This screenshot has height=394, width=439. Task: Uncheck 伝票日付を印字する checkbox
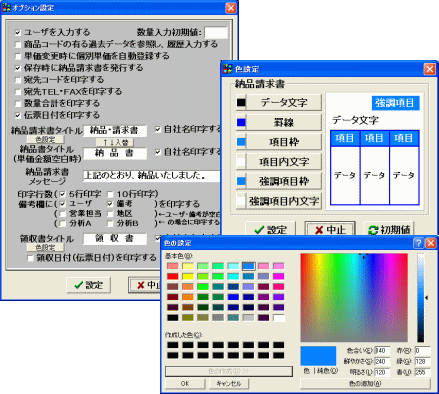(18, 116)
